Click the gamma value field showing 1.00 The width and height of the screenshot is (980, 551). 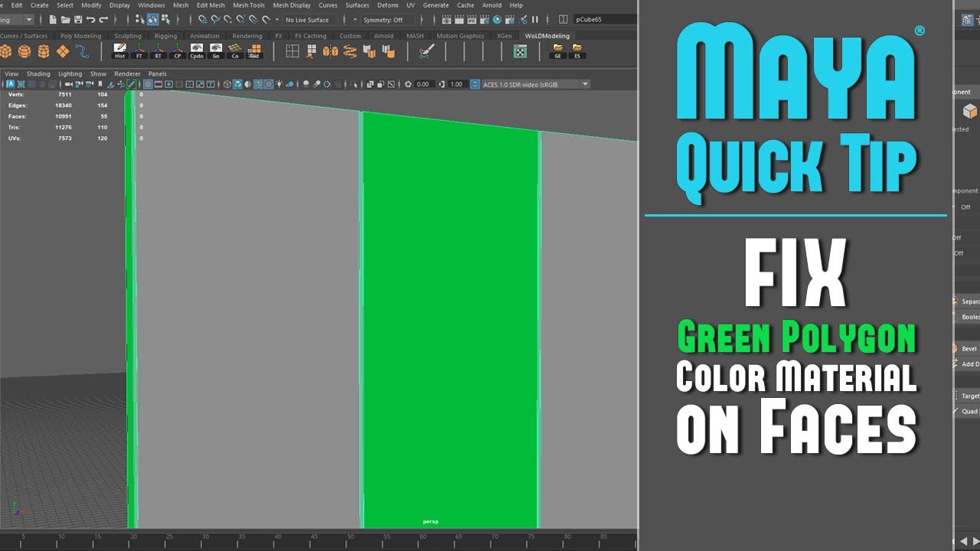click(457, 84)
